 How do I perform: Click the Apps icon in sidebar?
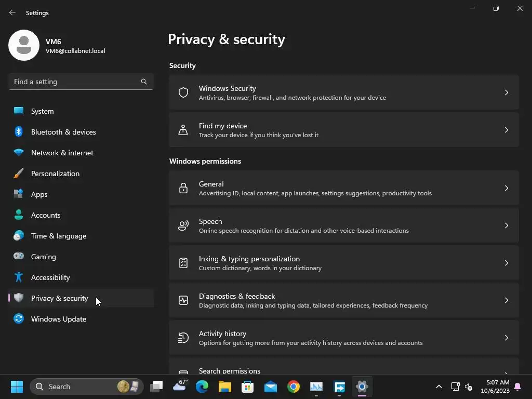[x=19, y=194]
